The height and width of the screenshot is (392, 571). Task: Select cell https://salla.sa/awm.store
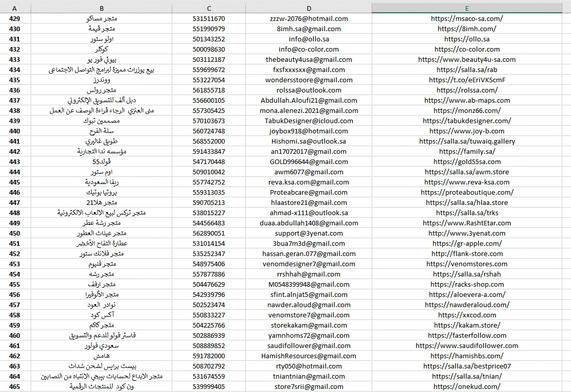pyautogui.click(x=467, y=171)
